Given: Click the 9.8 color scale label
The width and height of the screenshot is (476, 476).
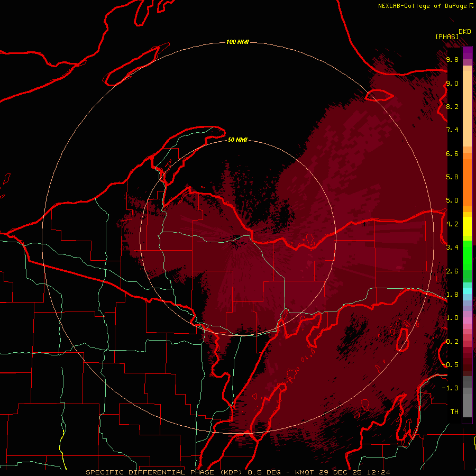Looking at the screenshot, I should (452, 59).
